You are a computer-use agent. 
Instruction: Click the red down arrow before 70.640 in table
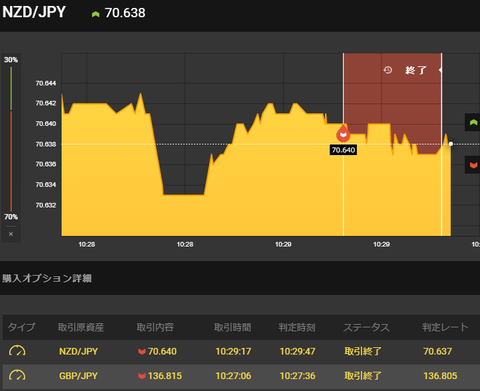[x=142, y=351]
